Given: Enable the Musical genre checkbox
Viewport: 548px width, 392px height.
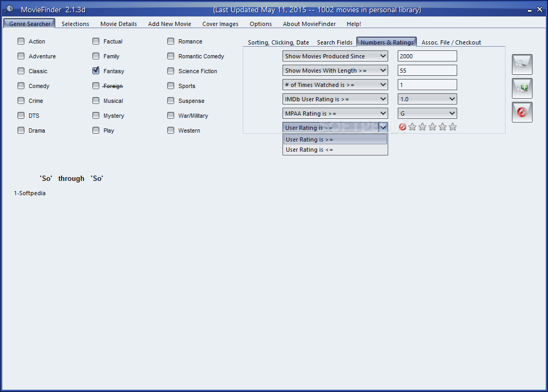Looking at the screenshot, I should 96,101.
